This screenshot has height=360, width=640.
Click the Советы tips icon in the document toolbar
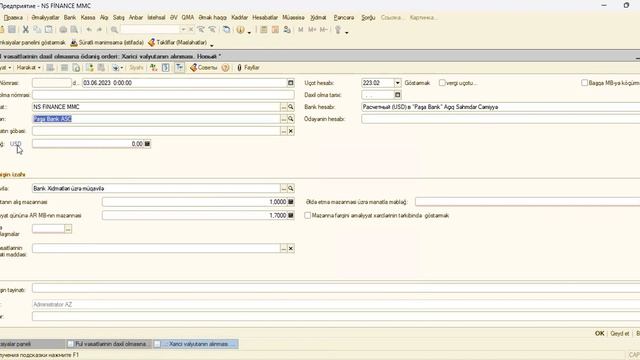(203, 67)
